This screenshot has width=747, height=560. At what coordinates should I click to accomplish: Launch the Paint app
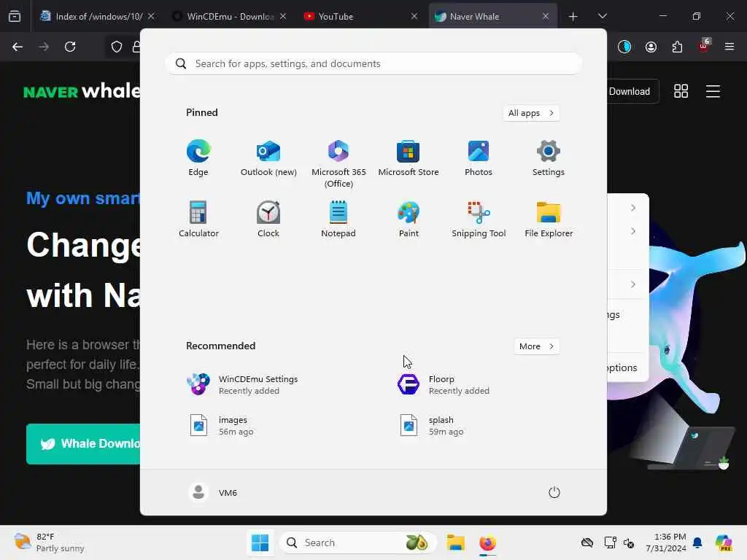pos(409,219)
